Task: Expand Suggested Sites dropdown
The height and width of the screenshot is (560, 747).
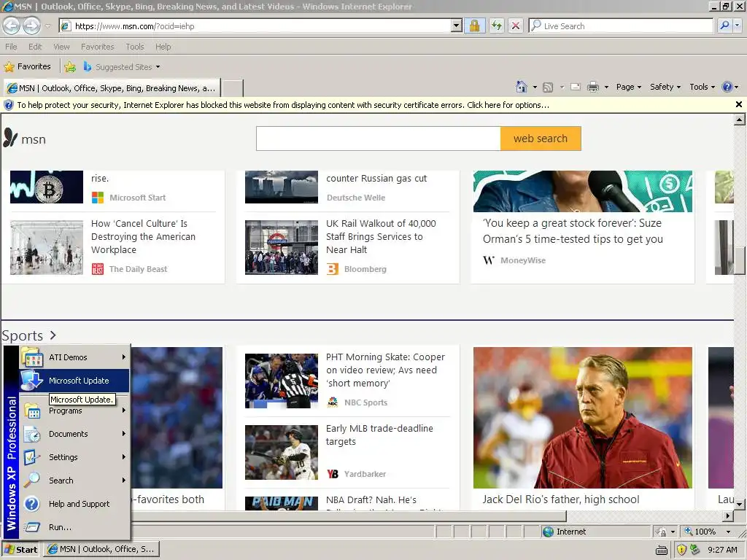Action: point(158,67)
